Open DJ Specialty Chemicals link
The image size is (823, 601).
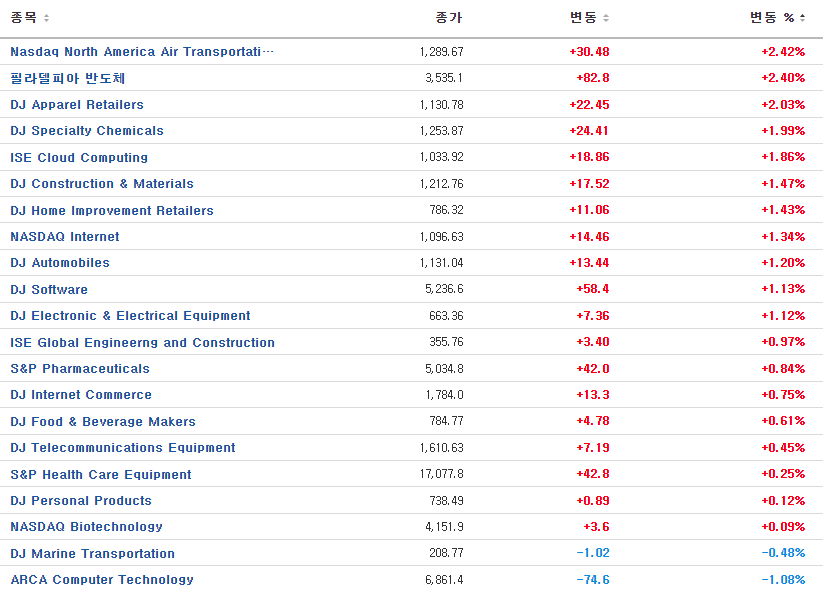click(x=87, y=131)
